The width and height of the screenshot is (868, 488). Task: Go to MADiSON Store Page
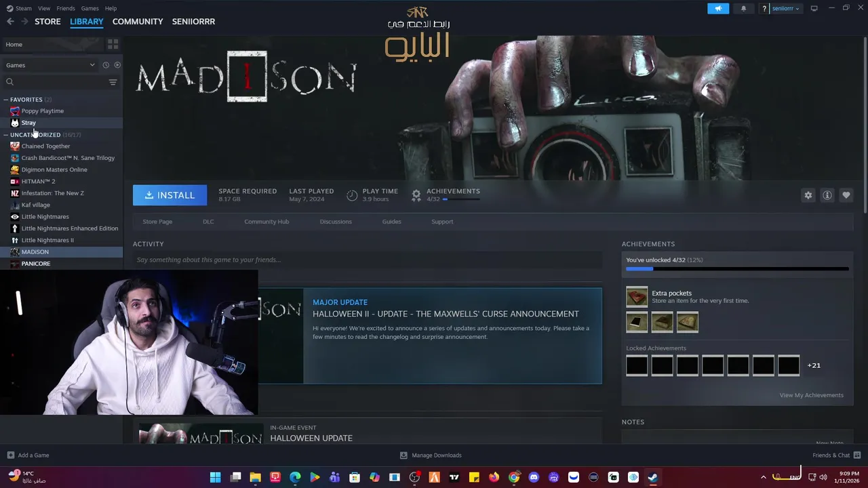click(157, 222)
